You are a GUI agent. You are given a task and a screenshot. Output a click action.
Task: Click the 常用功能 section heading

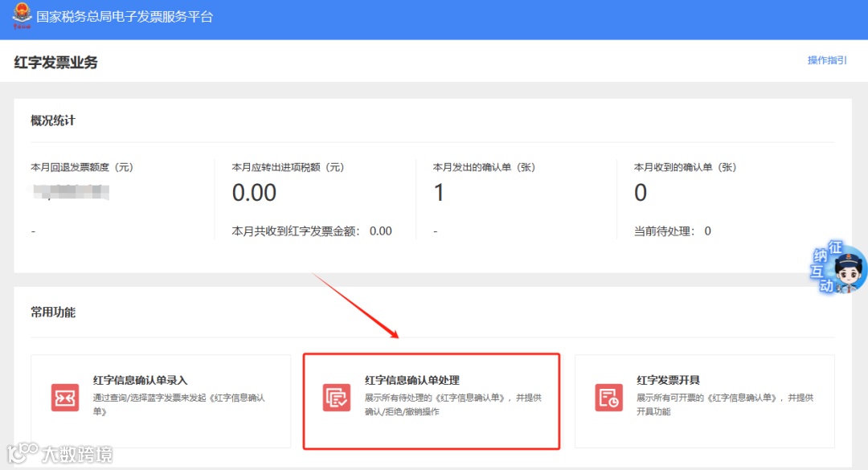pyautogui.click(x=52, y=313)
